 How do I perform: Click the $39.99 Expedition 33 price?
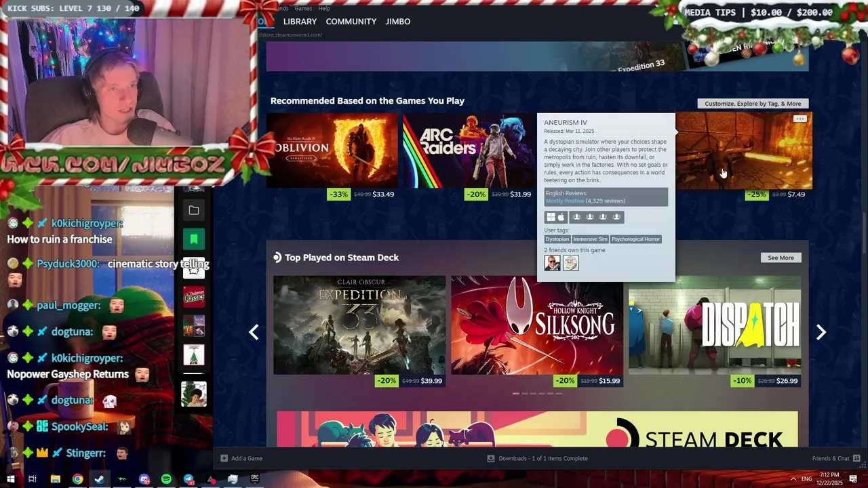(431, 381)
